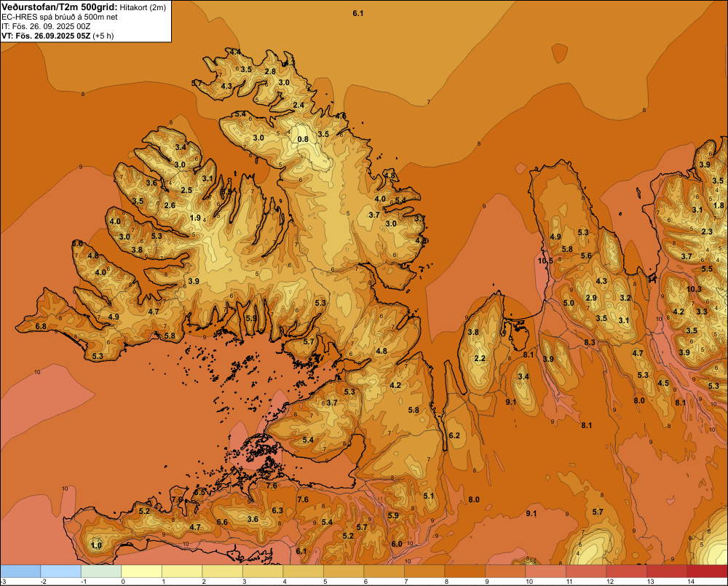Click the temperature value 2.8 on the map
Viewport: 728px width, 586px height.
point(270,71)
